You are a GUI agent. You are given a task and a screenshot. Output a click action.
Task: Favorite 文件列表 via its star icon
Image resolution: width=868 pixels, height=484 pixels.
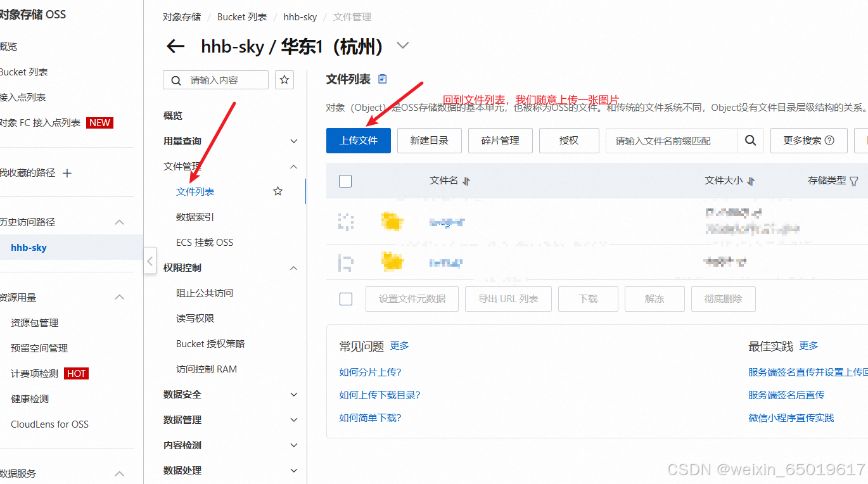click(277, 191)
